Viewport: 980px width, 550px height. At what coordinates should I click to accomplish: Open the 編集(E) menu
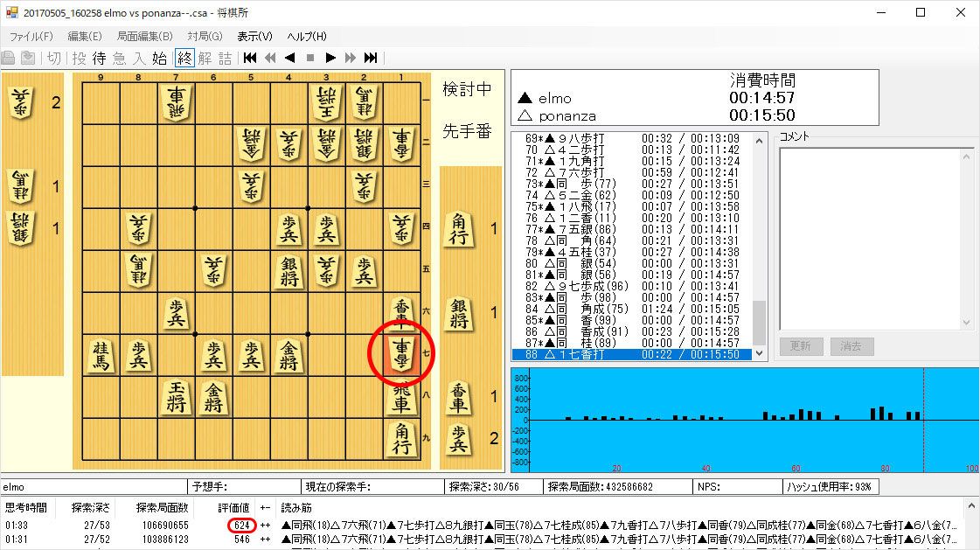pos(85,36)
